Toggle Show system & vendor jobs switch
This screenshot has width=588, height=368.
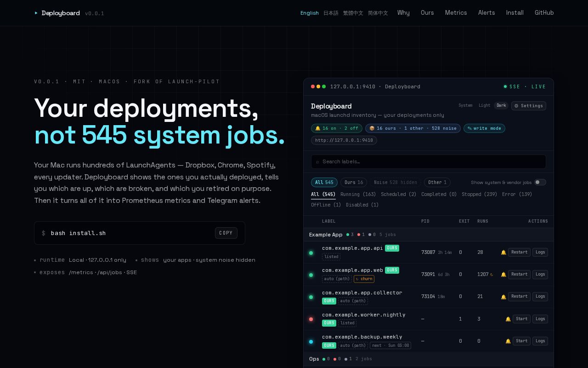click(x=540, y=182)
